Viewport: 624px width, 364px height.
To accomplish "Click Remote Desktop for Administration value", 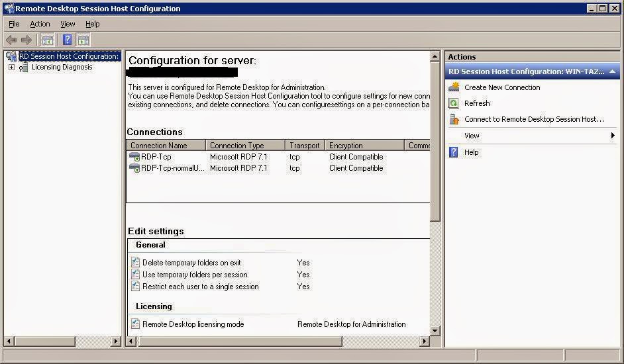I will pyautogui.click(x=351, y=324).
